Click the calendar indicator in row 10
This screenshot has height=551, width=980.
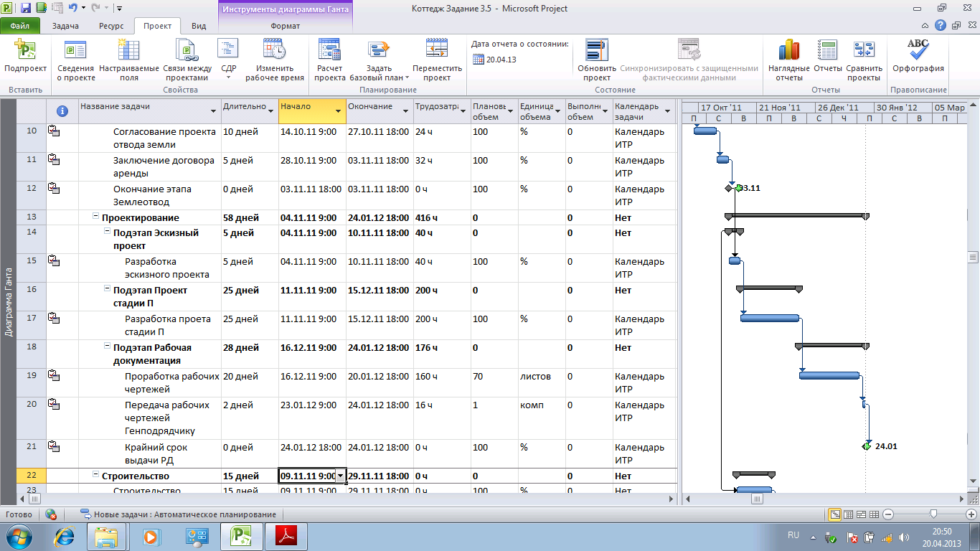pos(53,131)
